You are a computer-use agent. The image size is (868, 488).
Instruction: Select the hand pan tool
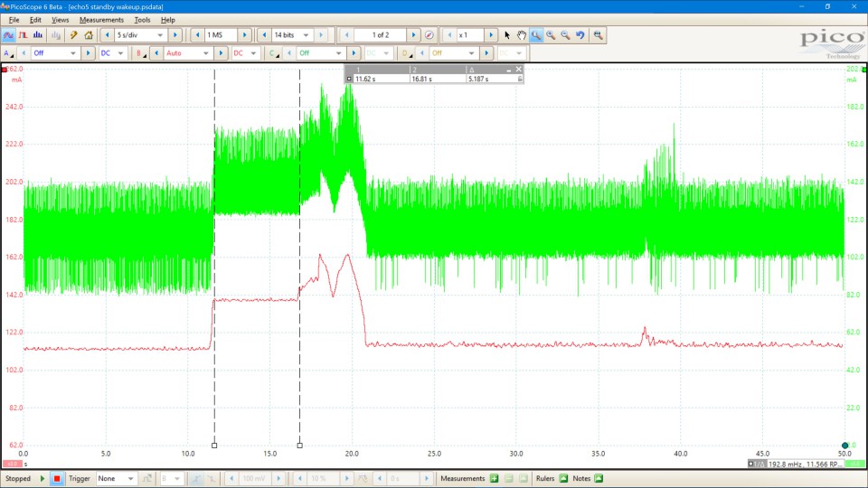click(x=521, y=35)
